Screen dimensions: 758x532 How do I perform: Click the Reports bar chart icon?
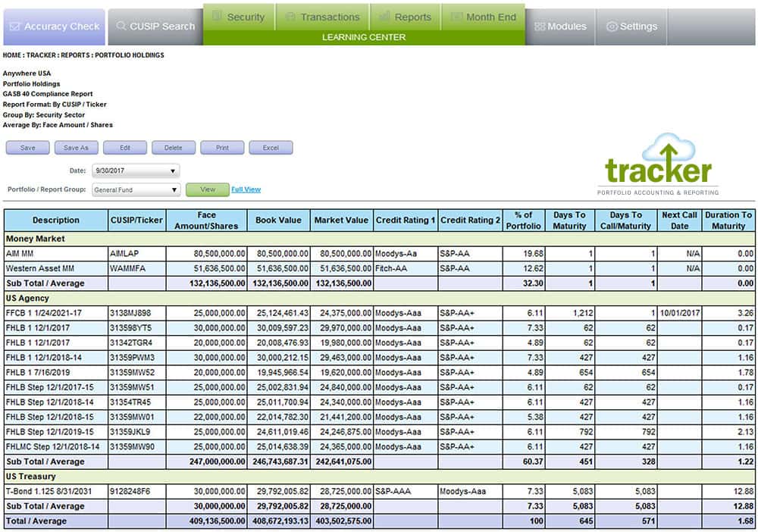(x=384, y=17)
